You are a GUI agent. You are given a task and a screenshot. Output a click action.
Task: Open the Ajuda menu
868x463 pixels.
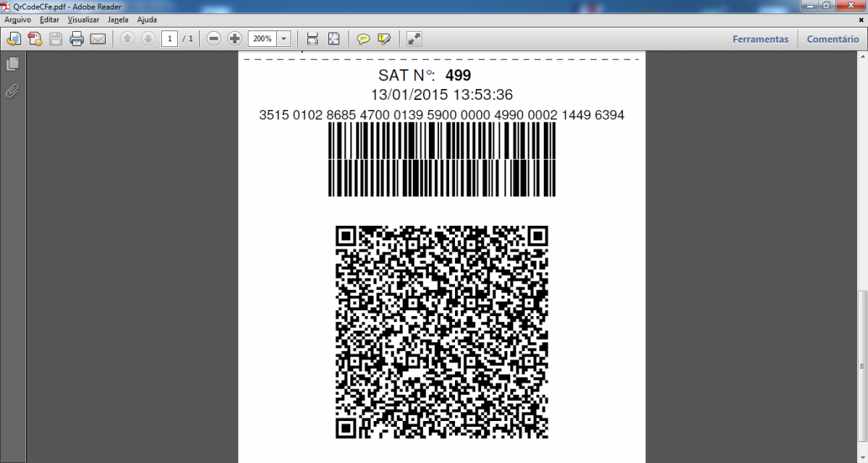(147, 20)
